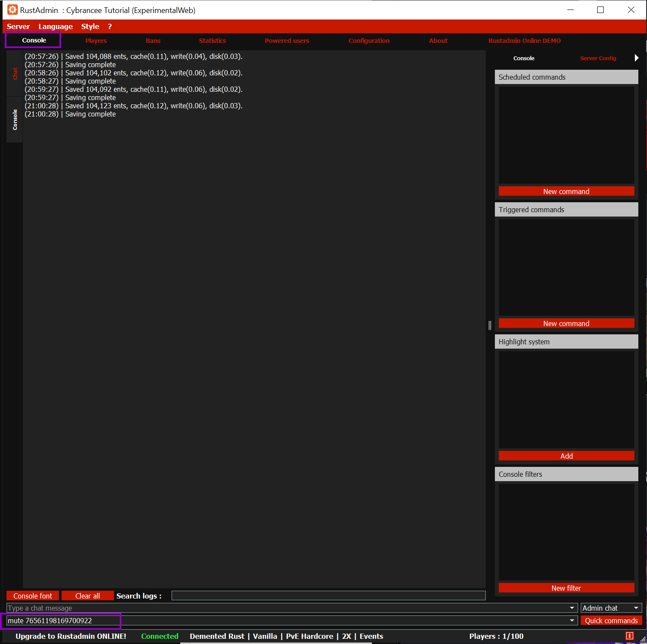
Task: Open the Admin chat dropdown
Action: pos(636,608)
